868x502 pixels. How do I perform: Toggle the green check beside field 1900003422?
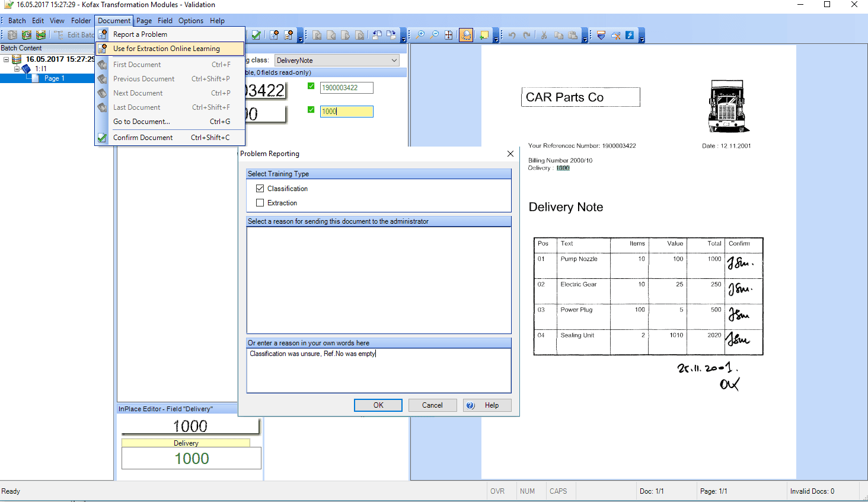tap(311, 87)
